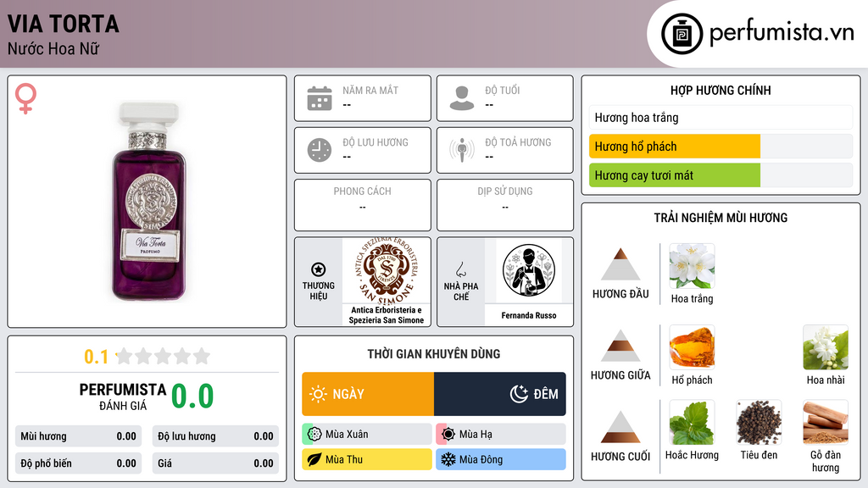Click the Mùi hương score row
This screenshot has height=488, width=868.
(x=79, y=436)
